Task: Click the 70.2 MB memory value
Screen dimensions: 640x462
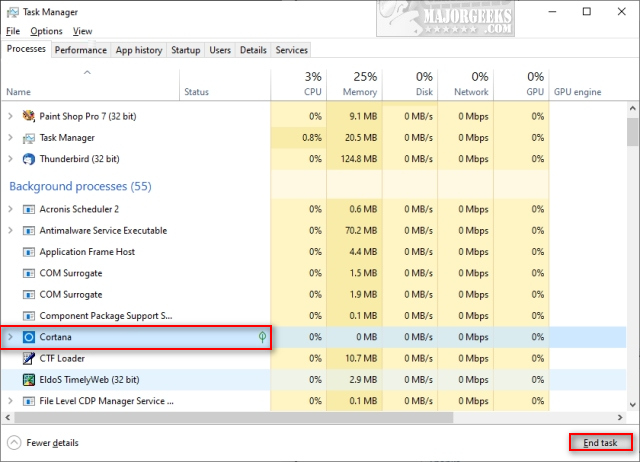Action: coord(361,231)
